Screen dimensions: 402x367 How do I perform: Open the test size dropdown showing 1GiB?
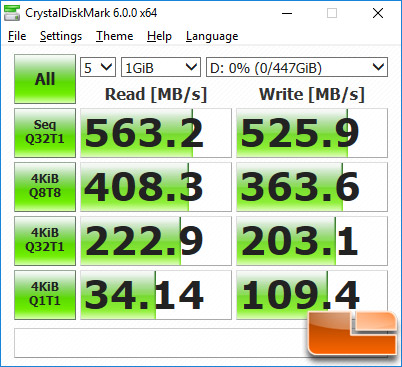click(x=161, y=67)
